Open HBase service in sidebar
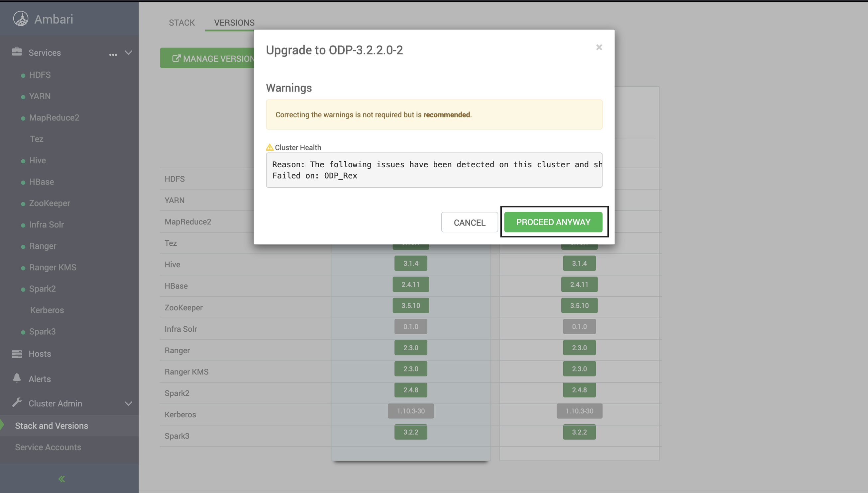 pos(41,182)
